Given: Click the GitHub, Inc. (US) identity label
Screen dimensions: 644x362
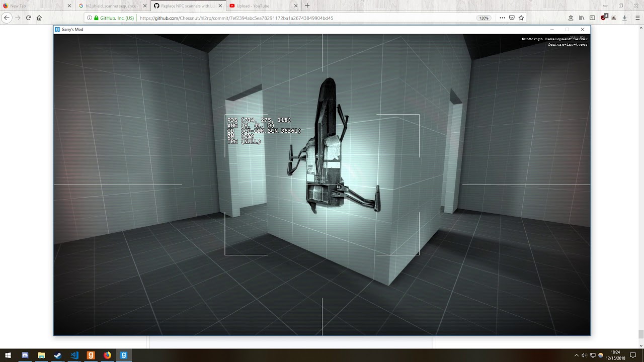Looking at the screenshot, I should (117, 18).
